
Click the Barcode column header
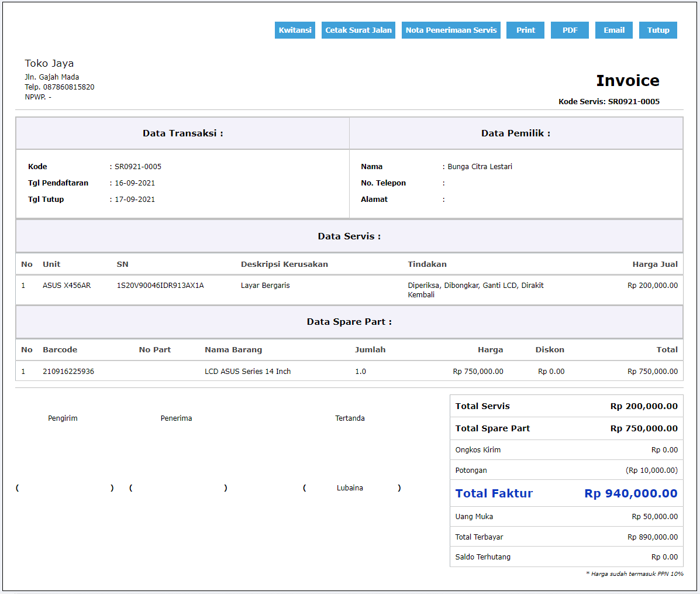[60, 350]
